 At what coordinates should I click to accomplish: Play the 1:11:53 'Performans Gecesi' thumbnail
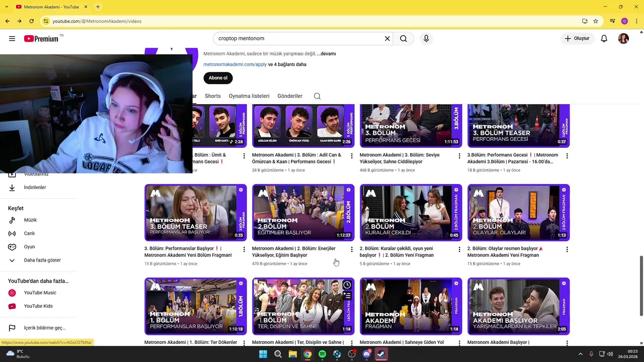[411, 126]
